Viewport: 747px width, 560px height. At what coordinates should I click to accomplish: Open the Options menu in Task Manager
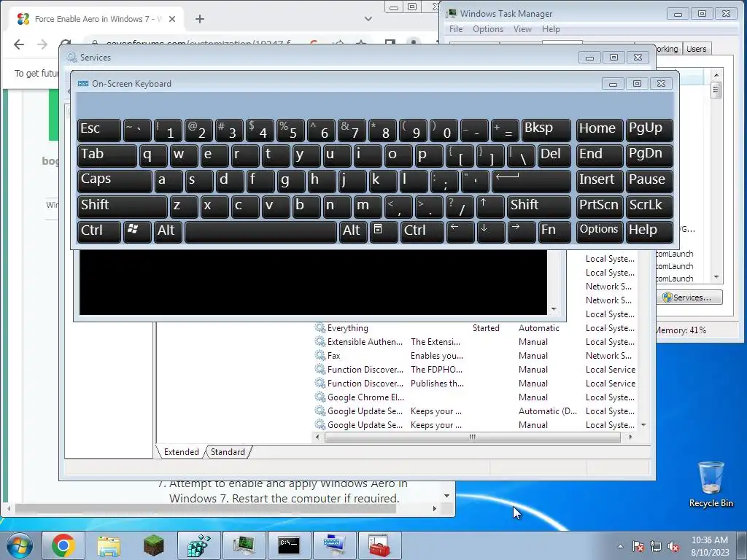pos(488,29)
